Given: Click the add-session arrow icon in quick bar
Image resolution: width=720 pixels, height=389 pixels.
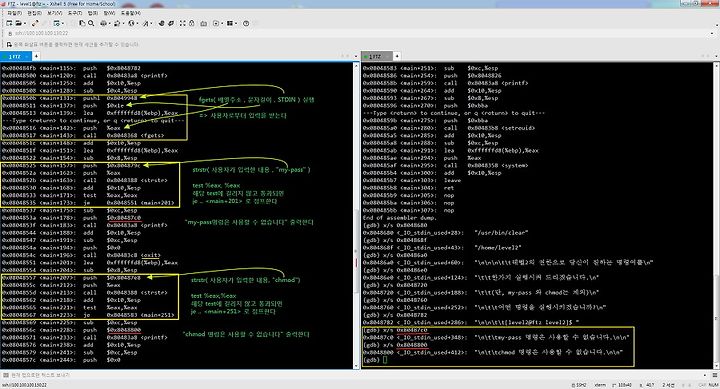Looking at the screenshot, I should (9, 45).
